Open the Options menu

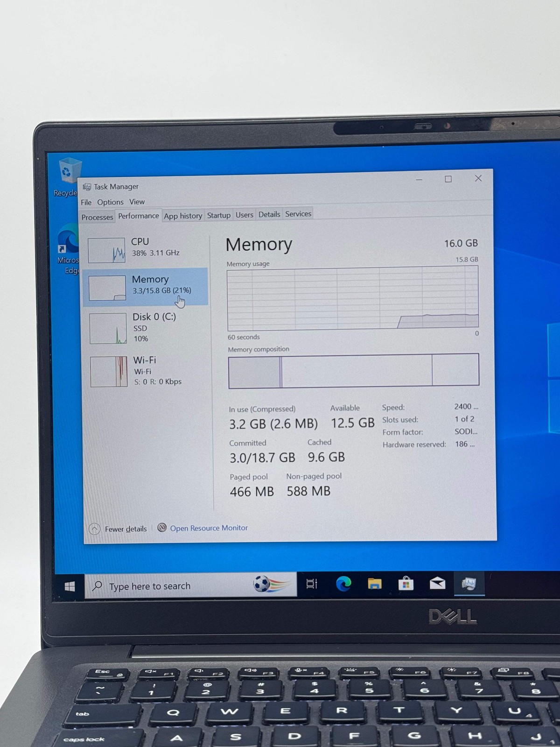pyautogui.click(x=110, y=202)
